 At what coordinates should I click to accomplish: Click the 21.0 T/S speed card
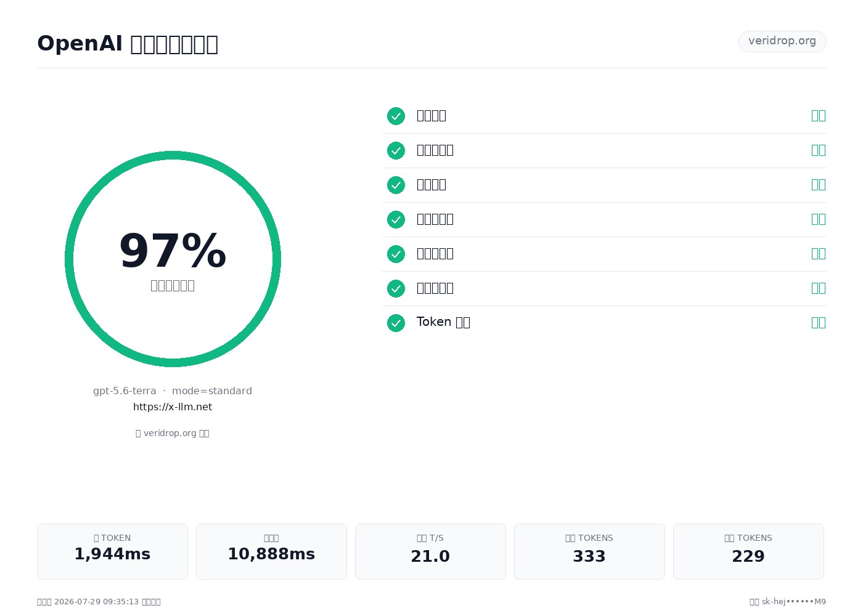(430, 551)
